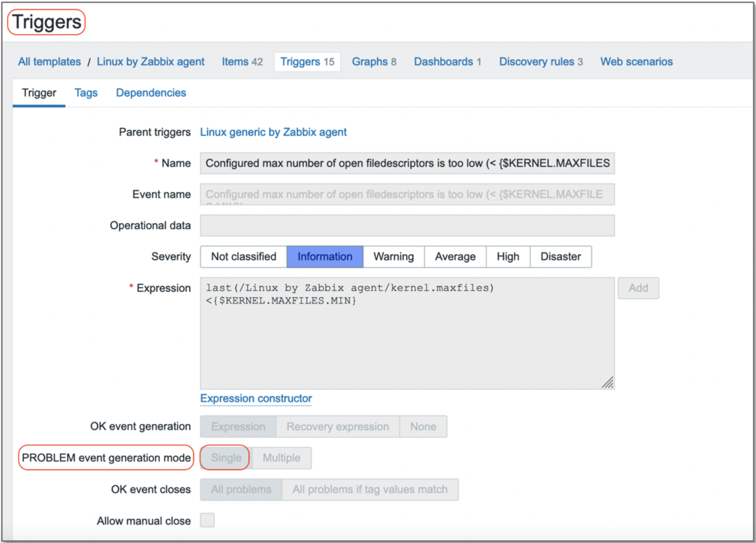
Task: Select Recovery expression for OK event generation
Action: 338,426
